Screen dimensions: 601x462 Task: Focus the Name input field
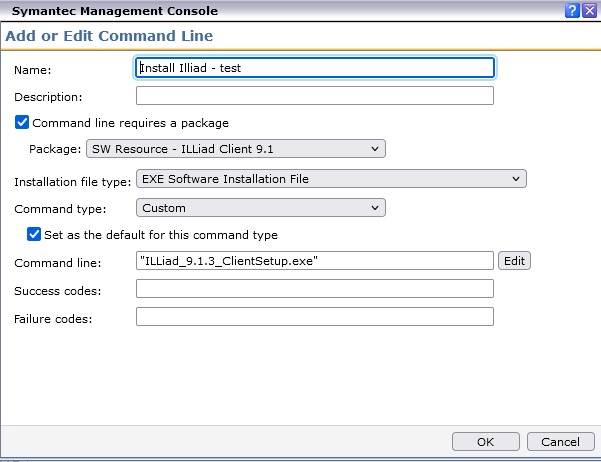pos(315,68)
